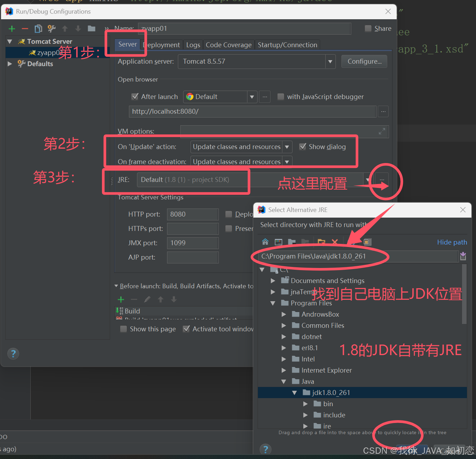Expand the Defaults tree node
This screenshot has height=459, width=476.
click(x=10, y=64)
